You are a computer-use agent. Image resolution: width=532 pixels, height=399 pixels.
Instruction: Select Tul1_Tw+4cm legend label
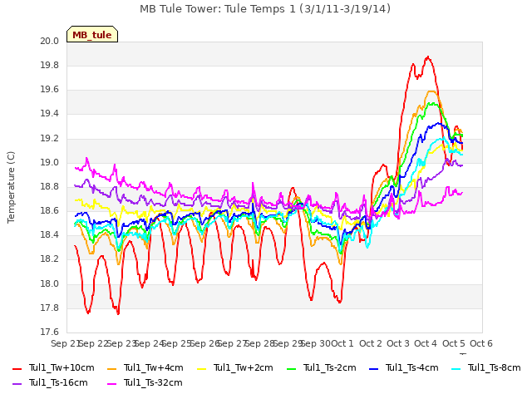[x=153, y=367]
